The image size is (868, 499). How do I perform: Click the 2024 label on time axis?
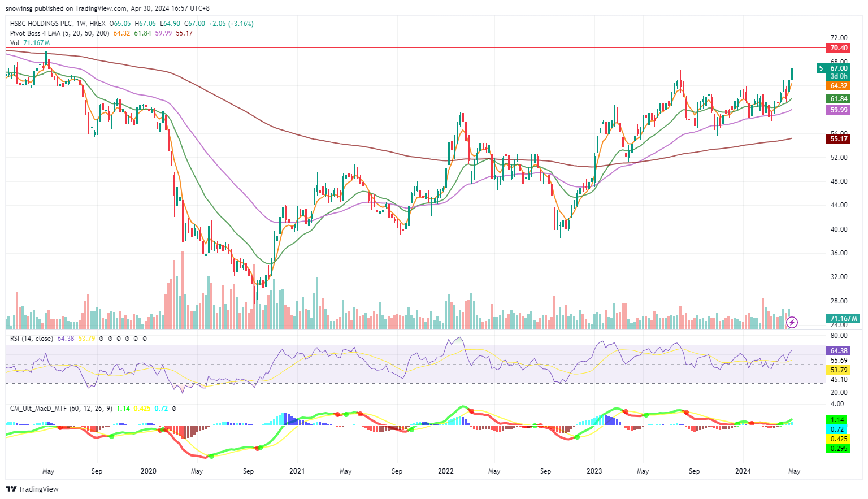[743, 471]
